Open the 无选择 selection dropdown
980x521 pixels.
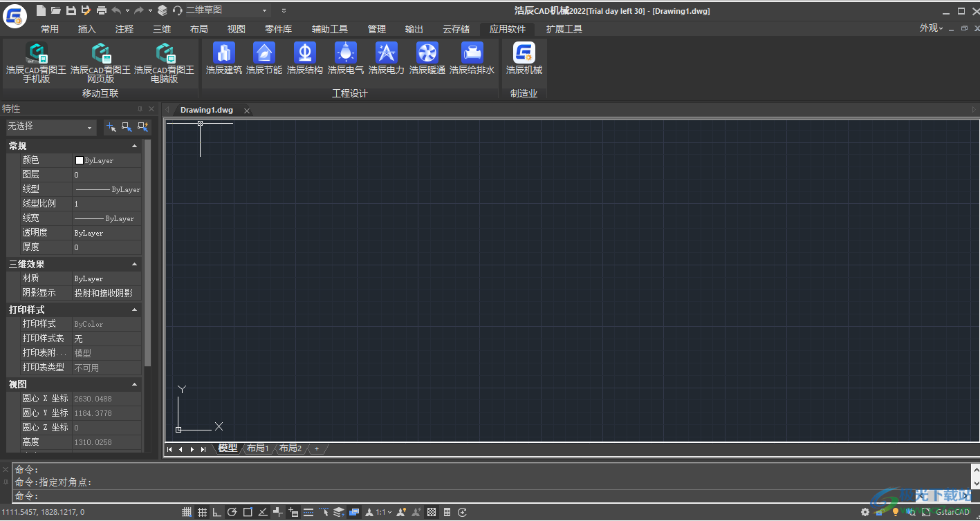[50, 127]
